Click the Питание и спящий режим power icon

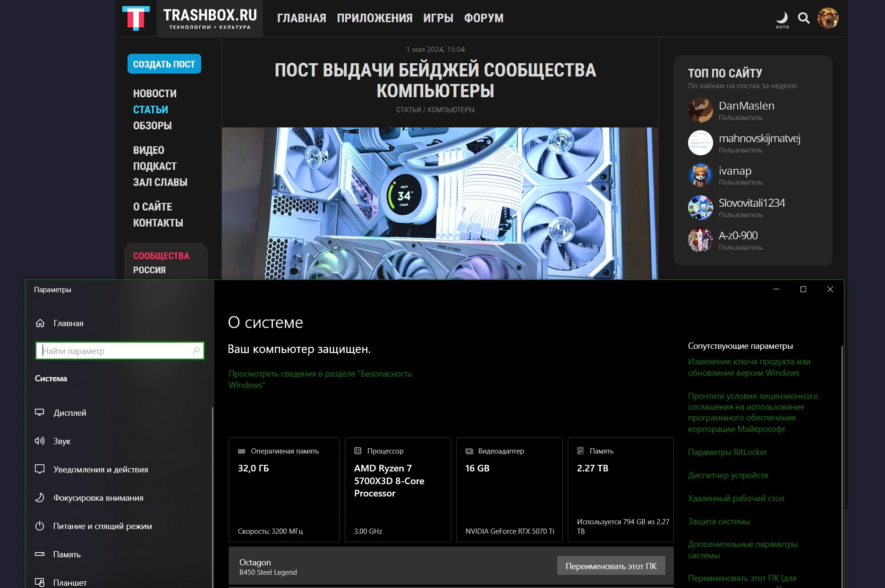coord(40,526)
